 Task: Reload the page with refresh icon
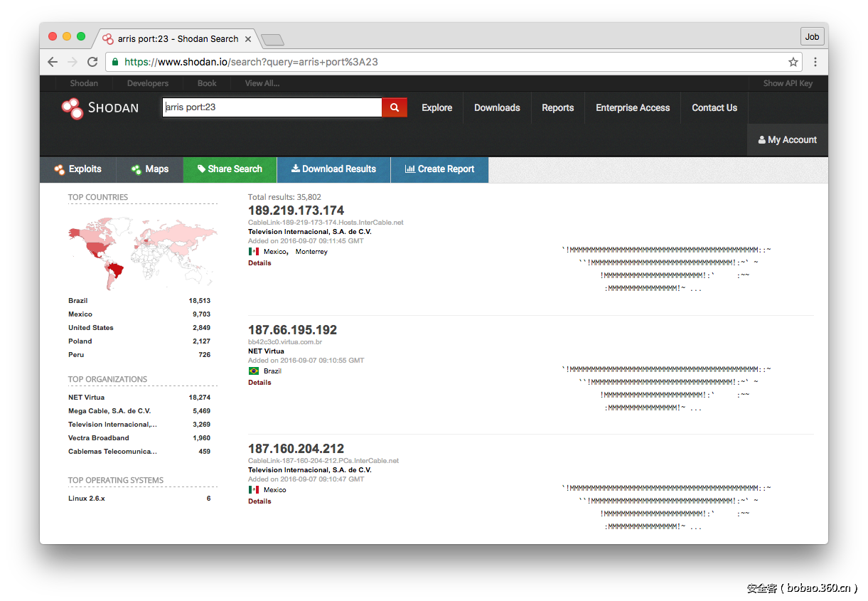pyautogui.click(x=92, y=62)
